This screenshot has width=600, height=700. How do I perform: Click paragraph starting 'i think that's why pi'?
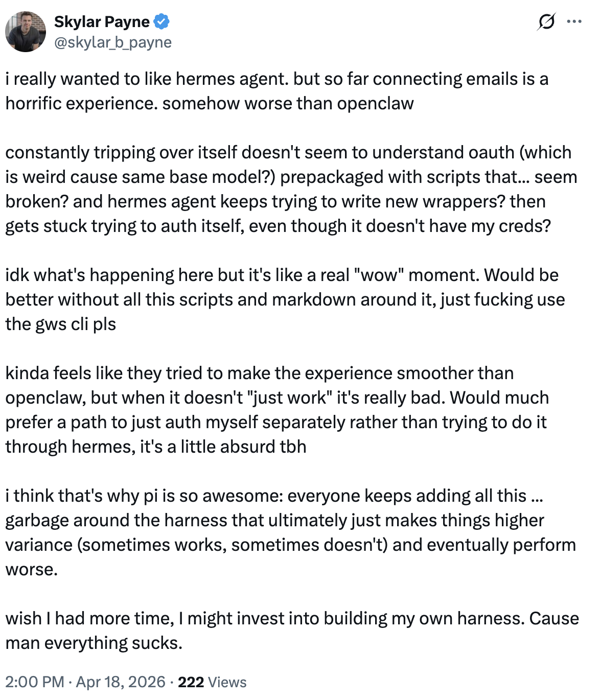pyautogui.click(x=291, y=532)
